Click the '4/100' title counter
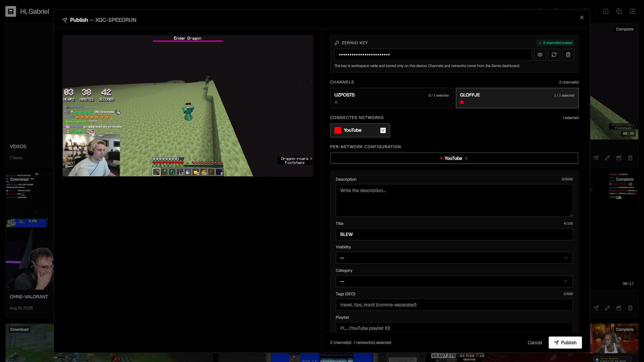The width and height of the screenshot is (644, 362). [568, 224]
